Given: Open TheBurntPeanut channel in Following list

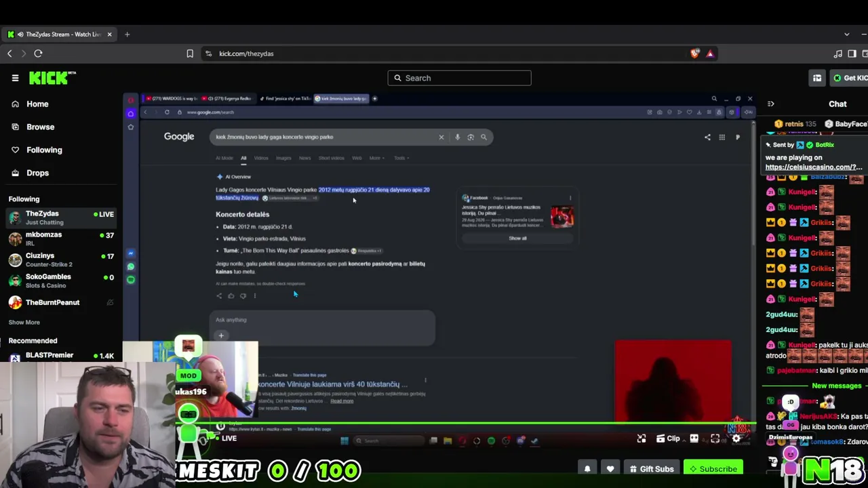Looking at the screenshot, I should [x=61, y=302].
